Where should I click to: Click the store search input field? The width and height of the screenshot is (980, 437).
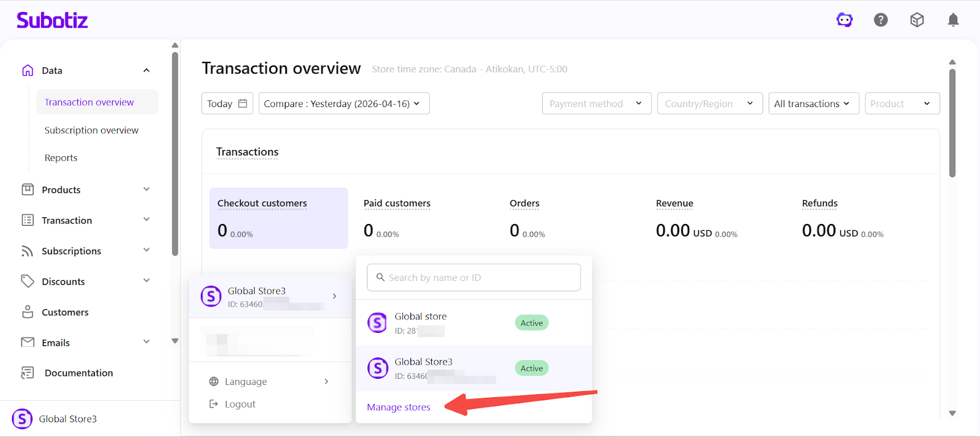pos(473,277)
